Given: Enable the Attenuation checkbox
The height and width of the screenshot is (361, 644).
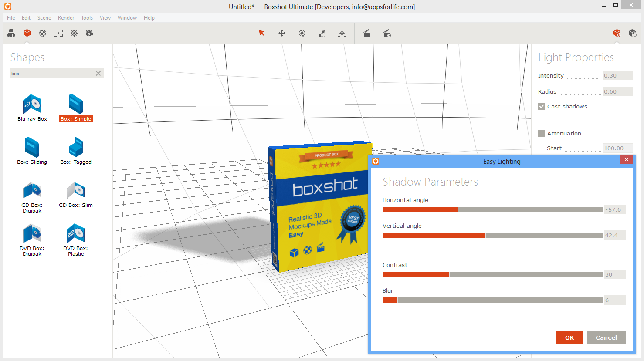Looking at the screenshot, I should [542, 133].
